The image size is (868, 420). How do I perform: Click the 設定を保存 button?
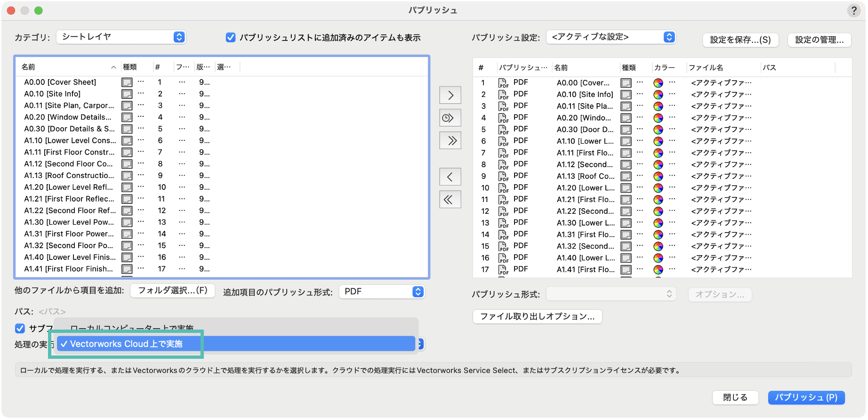coord(740,40)
